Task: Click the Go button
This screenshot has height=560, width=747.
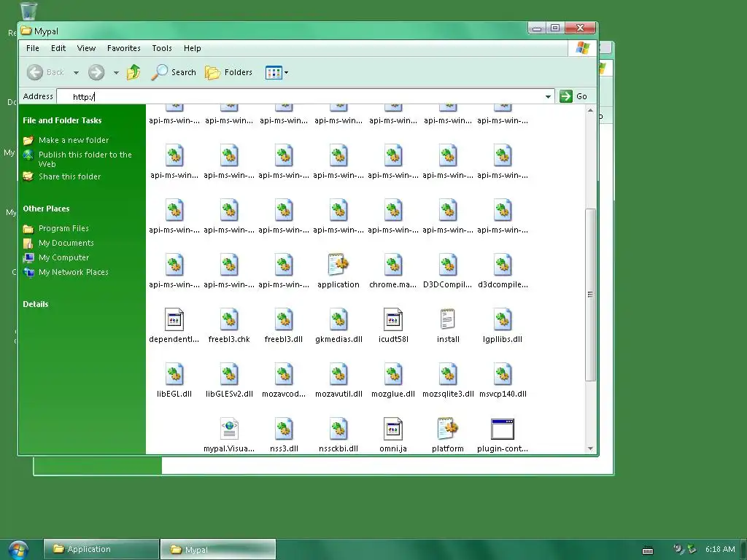Action: click(573, 96)
